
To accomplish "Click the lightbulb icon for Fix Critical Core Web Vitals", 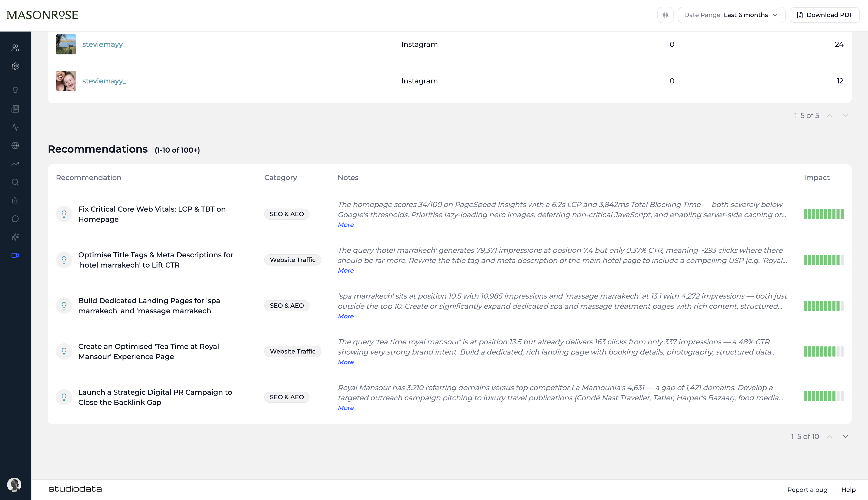I will point(64,214).
